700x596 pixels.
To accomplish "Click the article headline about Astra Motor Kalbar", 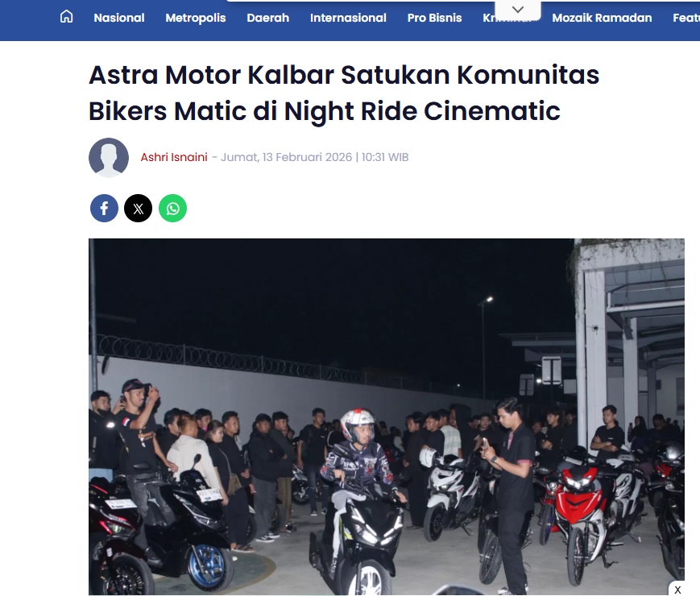I will click(x=344, y=93).
